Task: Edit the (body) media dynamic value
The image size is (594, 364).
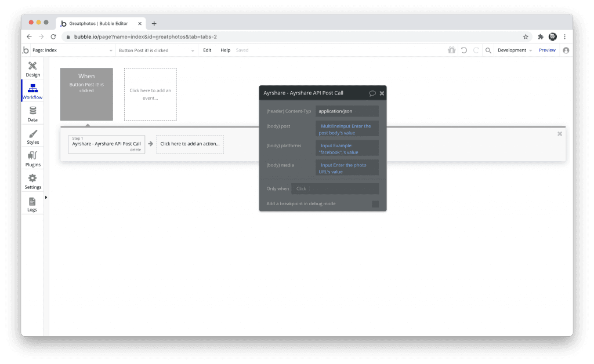Action: click(347, 168)
